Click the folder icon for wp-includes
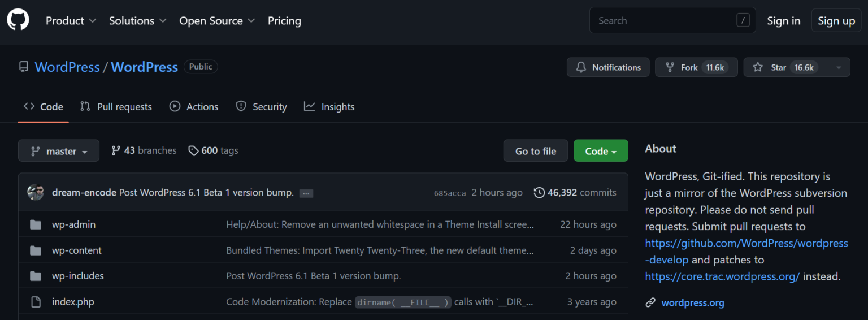The height and width of the screenshot is (320, 868). 36,276
